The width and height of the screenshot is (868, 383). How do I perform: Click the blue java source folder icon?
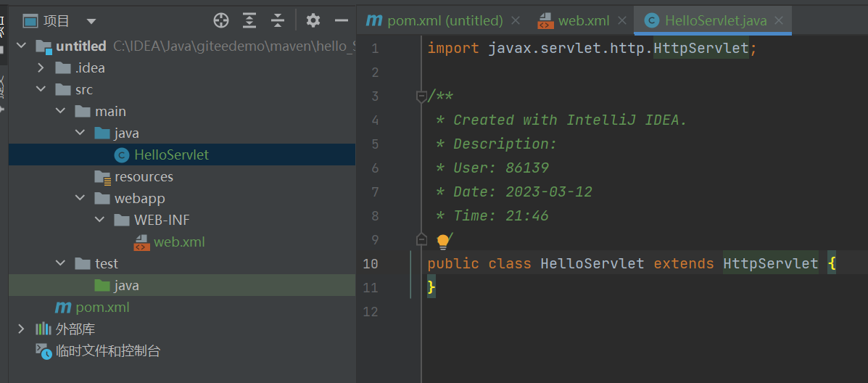[102, 133]
